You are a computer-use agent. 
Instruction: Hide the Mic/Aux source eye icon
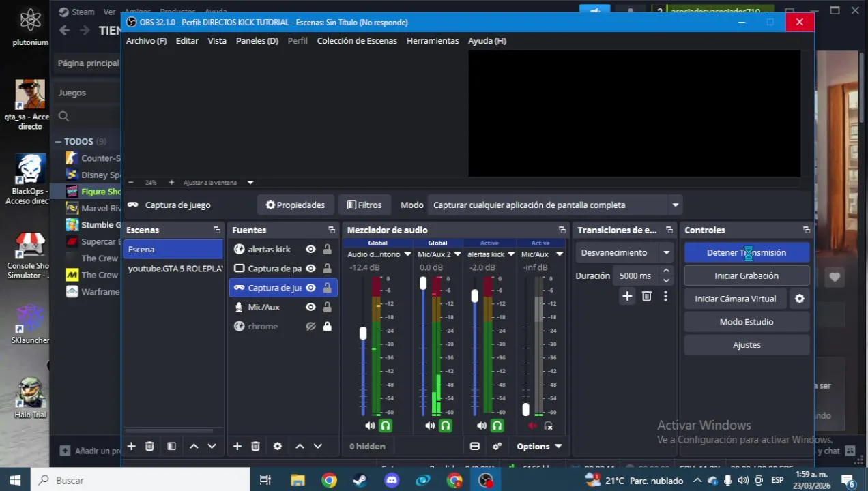pyautogui.click(x=310, y=307)
